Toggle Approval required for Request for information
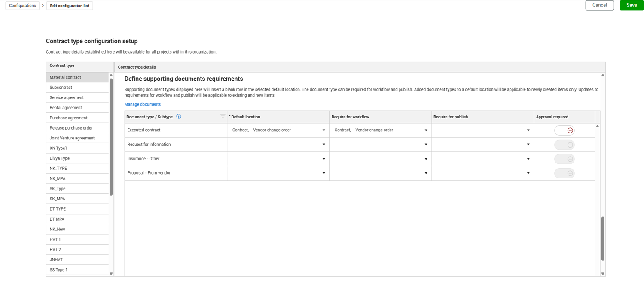Image resolution: width=644 pixels, height=281 pixels. tap(565, 145)
